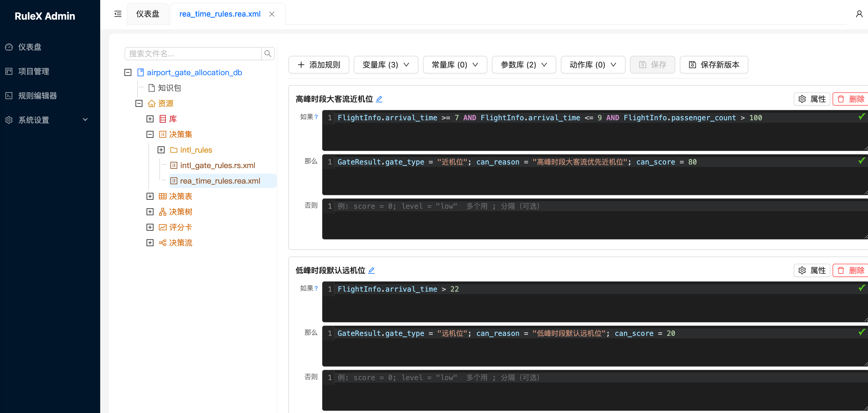Open 规则编辑器 from the sidebar
The image size is (868, 413).
point(37,96)
